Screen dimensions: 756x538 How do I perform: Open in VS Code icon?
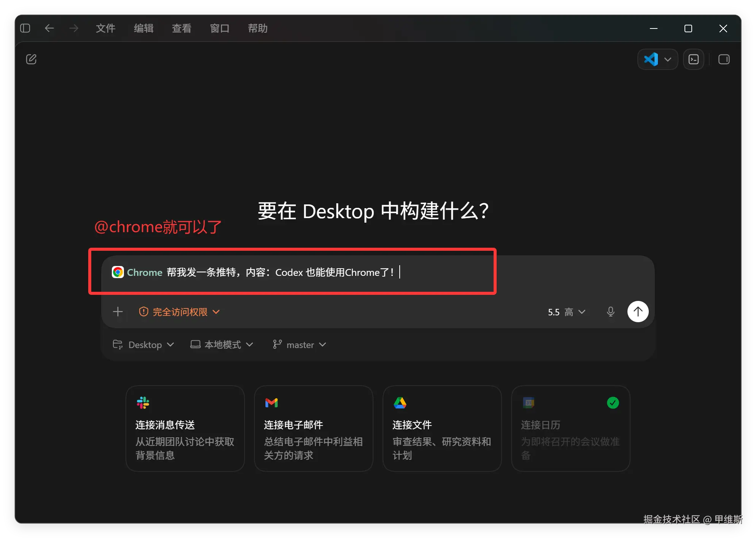(651, 59)
